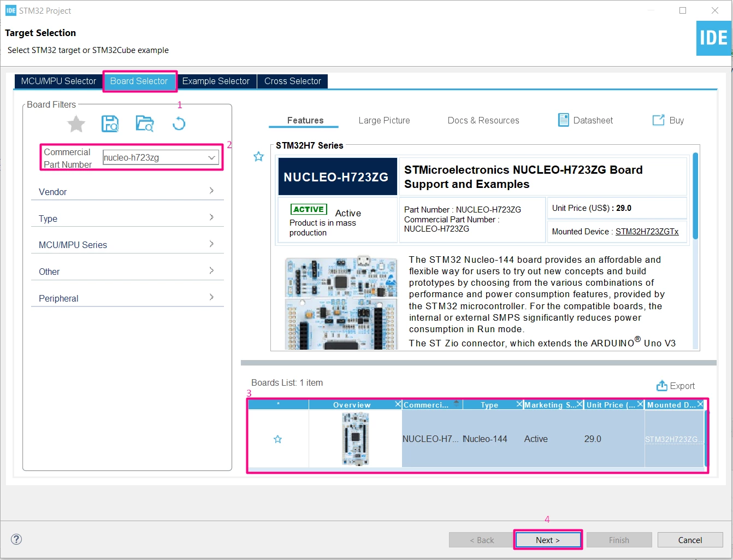Viewport: 733px width, 560px height.
Task: Click the NUCLEO-H723ZG dark blue title banner
Action: [x=338, y=176]
